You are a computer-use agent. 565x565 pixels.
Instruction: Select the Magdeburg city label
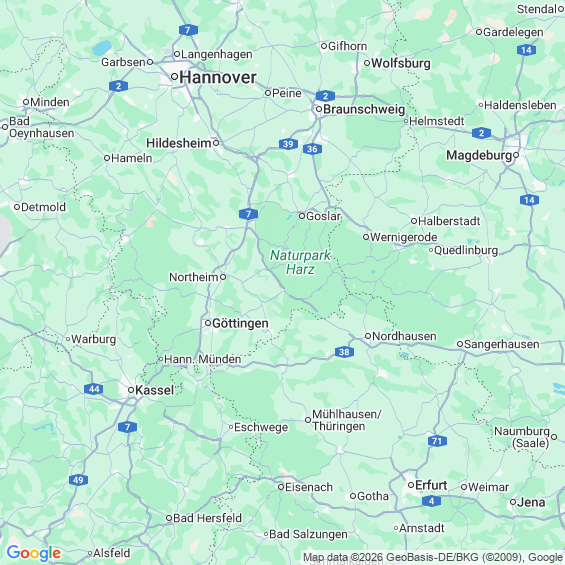point(479,156)
